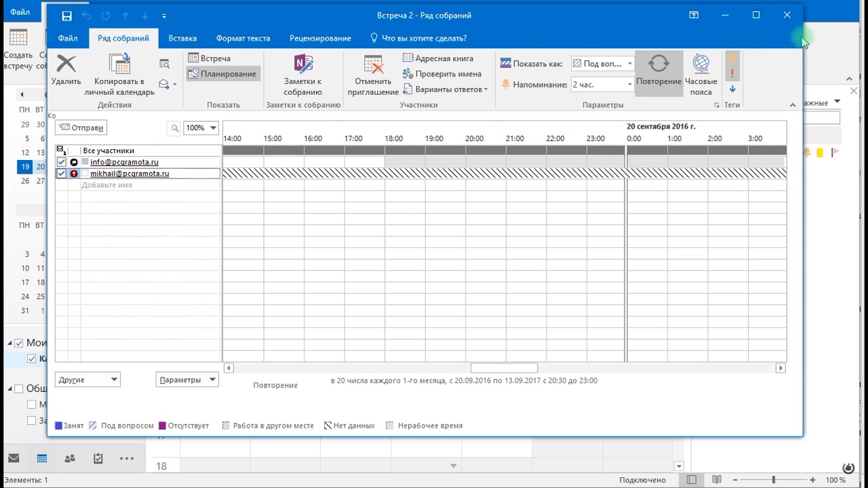Uncheck attendee mikhail@pcgramota.ru checkbox

(x=62, y=174)
